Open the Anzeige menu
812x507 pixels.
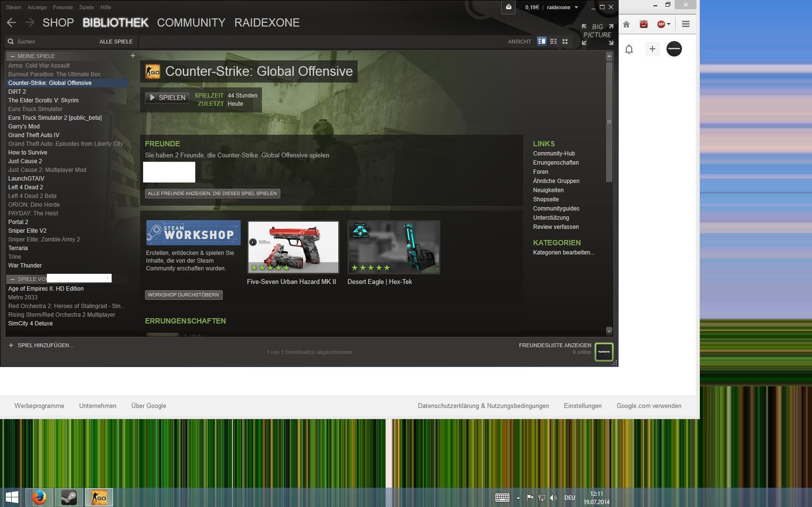coord(37,7)
